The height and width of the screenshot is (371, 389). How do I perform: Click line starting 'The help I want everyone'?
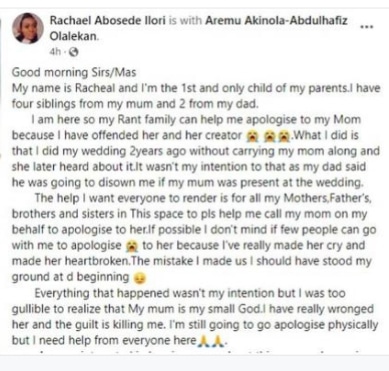[203, 198]
